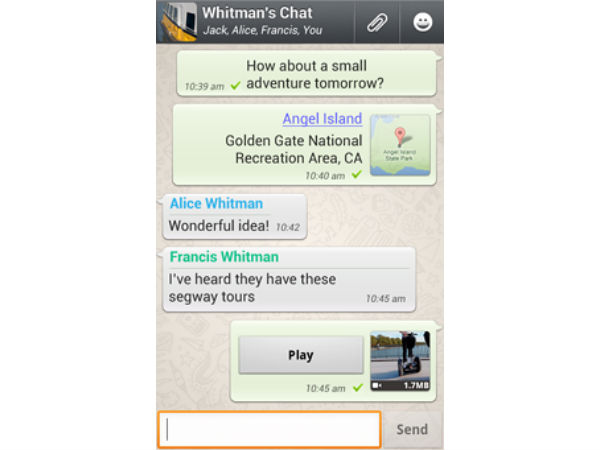Click the Send button
600x450 pixels.
(412, 429)
